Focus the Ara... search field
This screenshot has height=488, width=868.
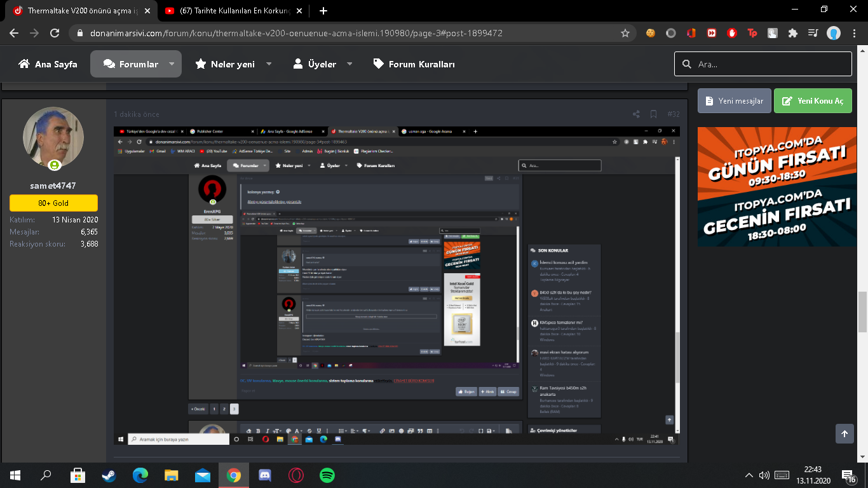[x=763, y=64]
